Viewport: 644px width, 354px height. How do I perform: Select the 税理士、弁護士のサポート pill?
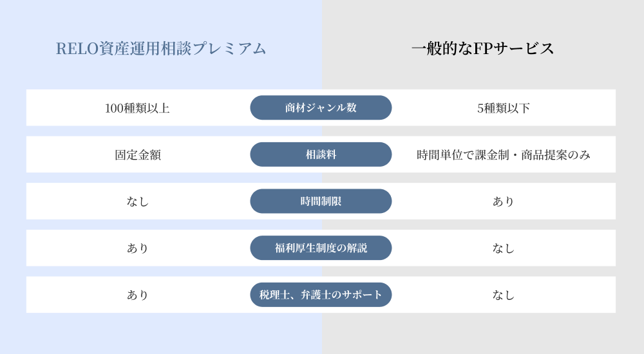click(x=321, y=295)
